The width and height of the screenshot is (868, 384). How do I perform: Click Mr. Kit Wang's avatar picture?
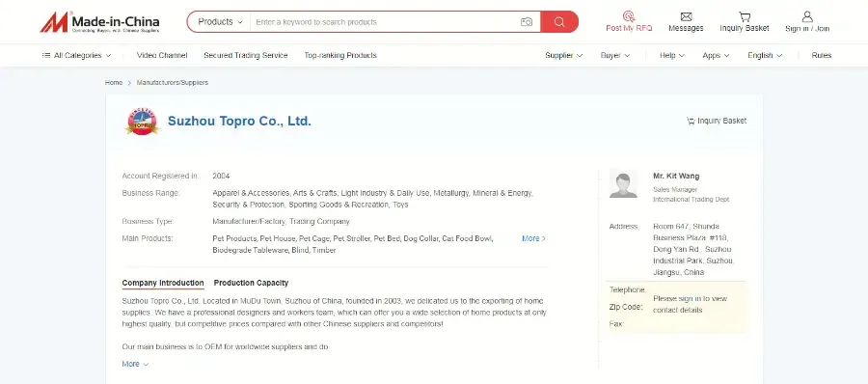[623, 183]
